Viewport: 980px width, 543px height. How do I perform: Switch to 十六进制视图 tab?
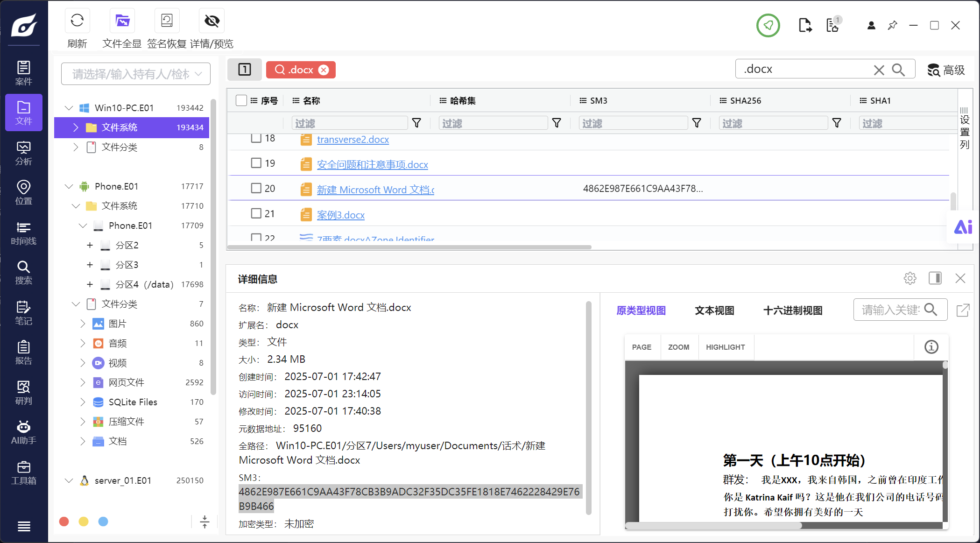pyautogui.click(x=793, y=310)
